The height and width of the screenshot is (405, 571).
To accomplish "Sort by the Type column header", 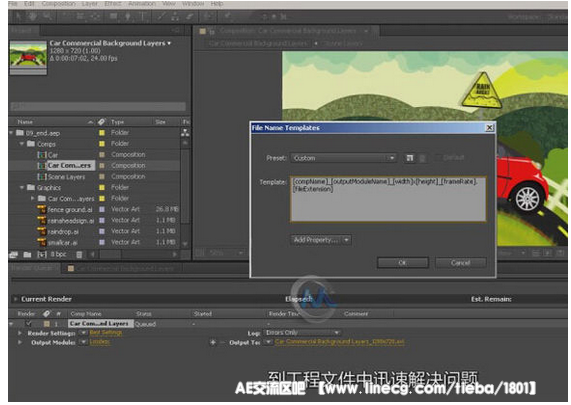I will tap(118, 122).
